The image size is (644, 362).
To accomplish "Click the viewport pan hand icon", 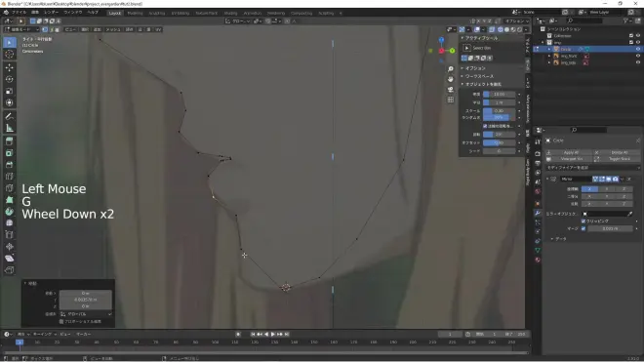I will pyautogui.click(x=451, y=79).
